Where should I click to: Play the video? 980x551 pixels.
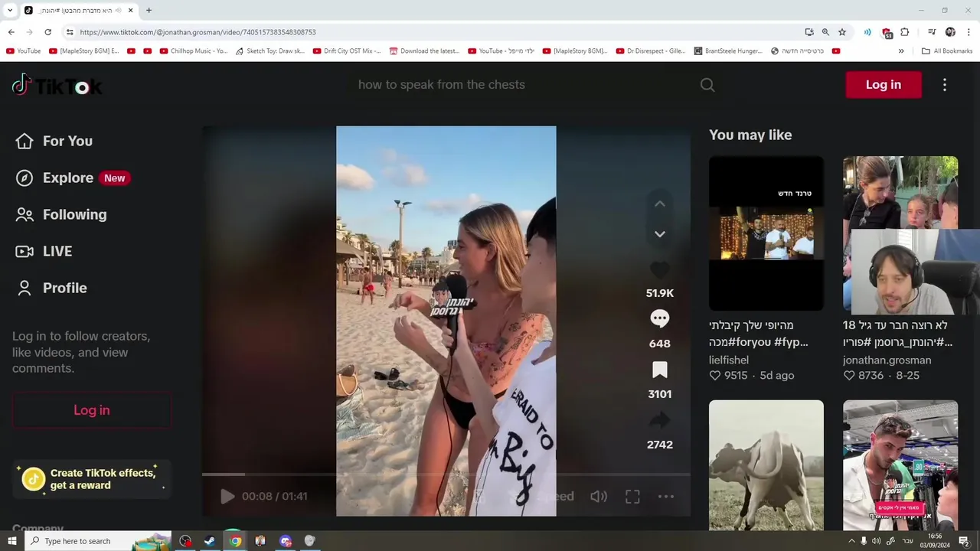[227, 497]
